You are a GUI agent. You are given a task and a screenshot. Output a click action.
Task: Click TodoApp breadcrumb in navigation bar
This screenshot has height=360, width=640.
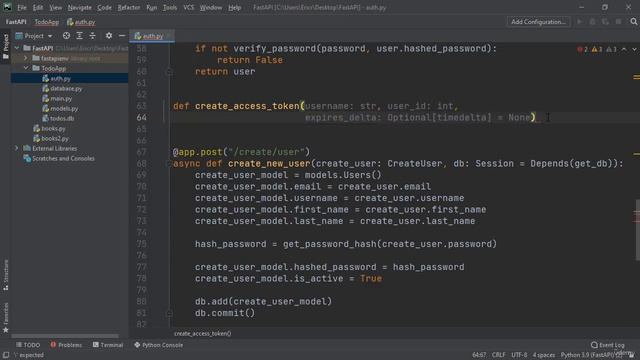point(47,22)
